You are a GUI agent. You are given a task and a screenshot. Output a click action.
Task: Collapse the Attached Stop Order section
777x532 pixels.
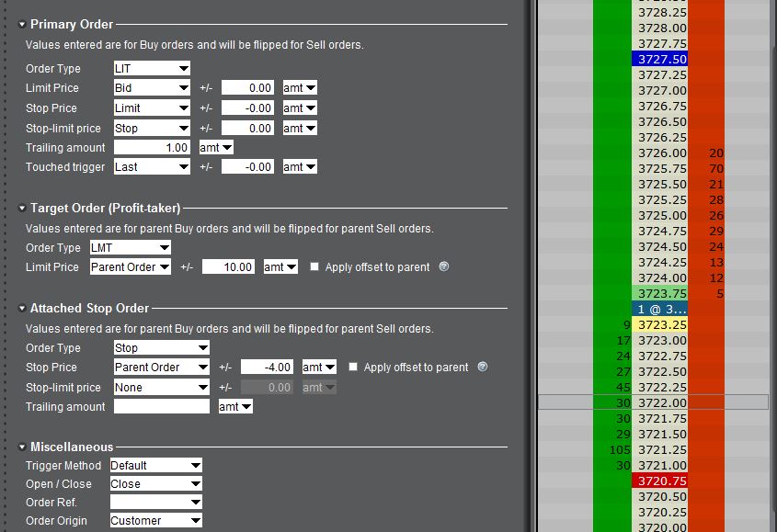pos(22,308)
